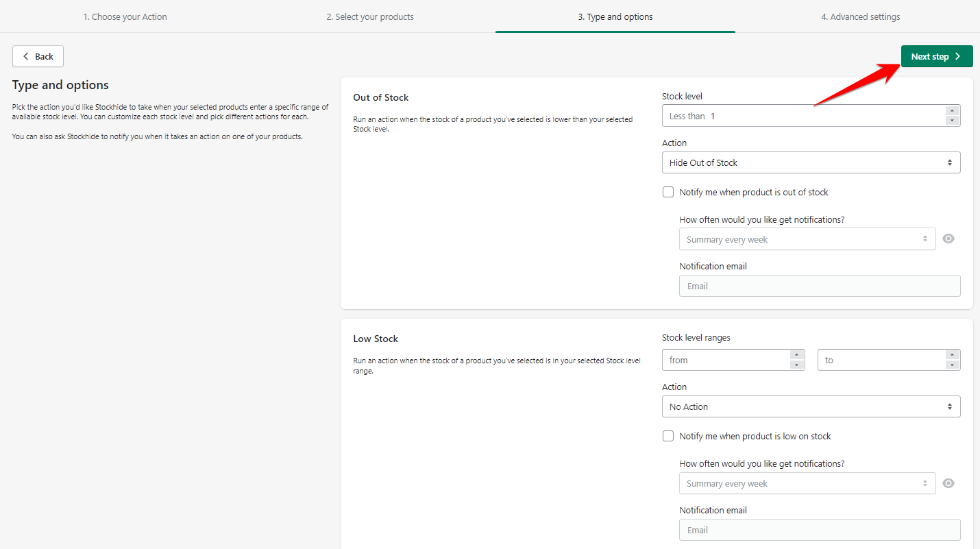Screen dimensions: 980x549
Task: Open the Low Stock 'No Action' dropdown
Action: click(x=811, y=407)
